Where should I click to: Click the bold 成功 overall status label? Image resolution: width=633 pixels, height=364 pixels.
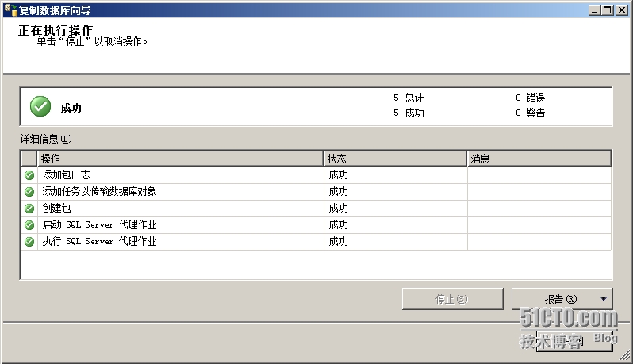pyautogui.click(x=71, y=108)
